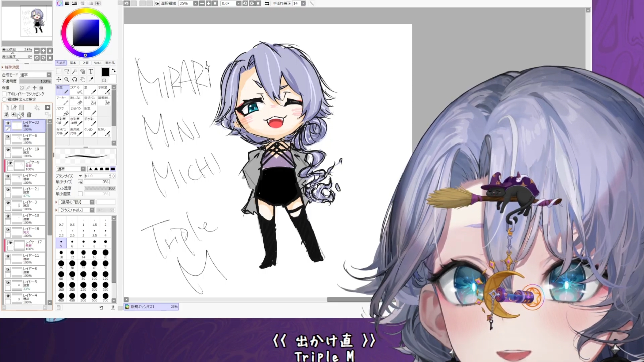Switch to the 画材風 tool tab
Viewport: 644px width, 362px height.
(x=110, y=63)
